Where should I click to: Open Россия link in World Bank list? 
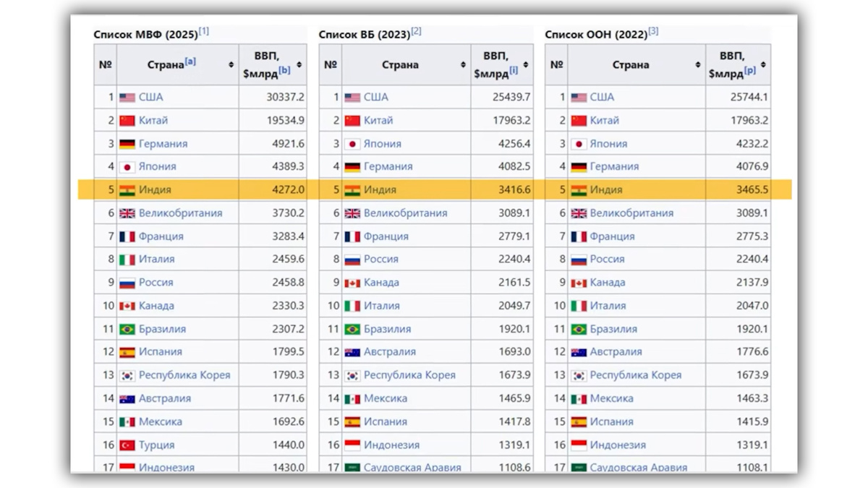(x=381, y=259)
